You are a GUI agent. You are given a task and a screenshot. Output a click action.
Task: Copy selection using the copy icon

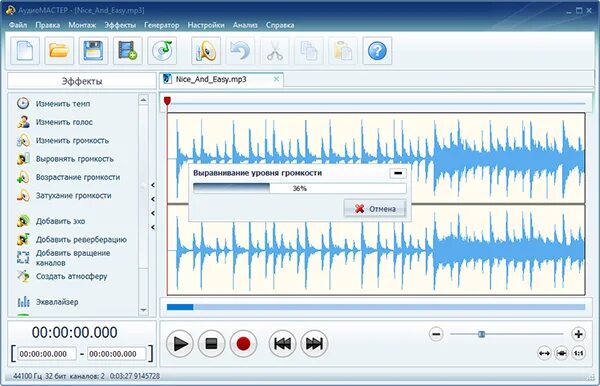309,51
